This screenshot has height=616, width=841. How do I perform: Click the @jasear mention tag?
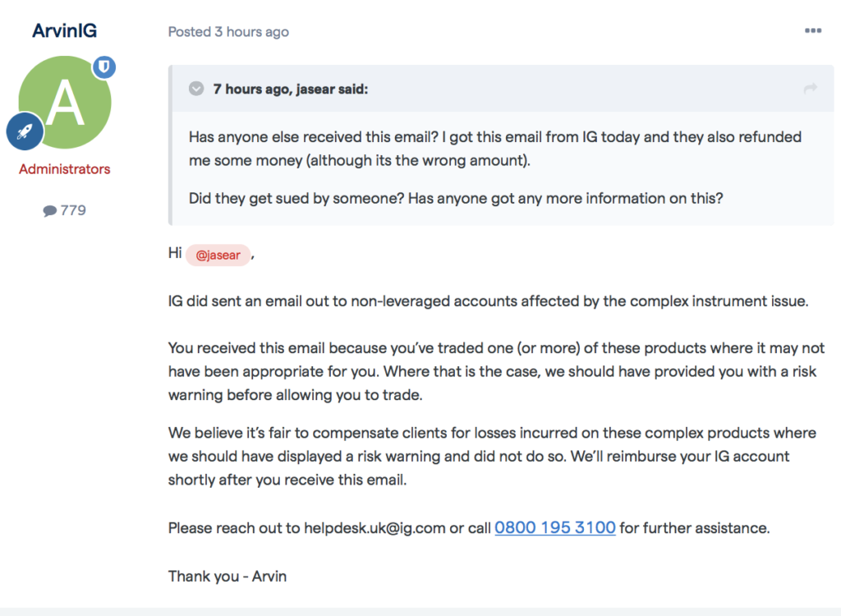pyautogui.click(x=218, y=255)
